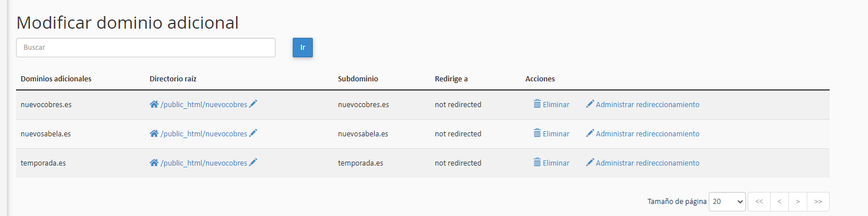Click Eliminar link for nuevosabela.es
The height and width of the screenshot is (216, 868).
556,133
